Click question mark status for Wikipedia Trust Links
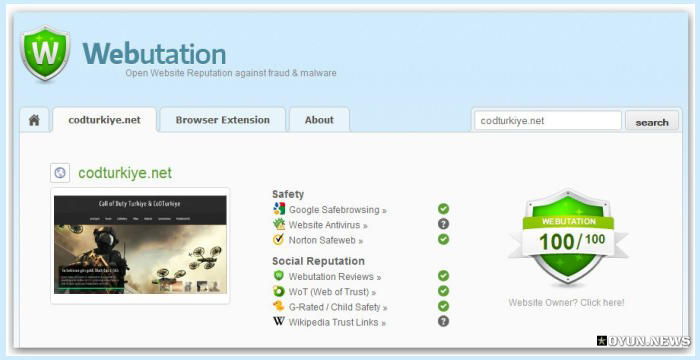700x360 pixels. click(x=443, y=321)
